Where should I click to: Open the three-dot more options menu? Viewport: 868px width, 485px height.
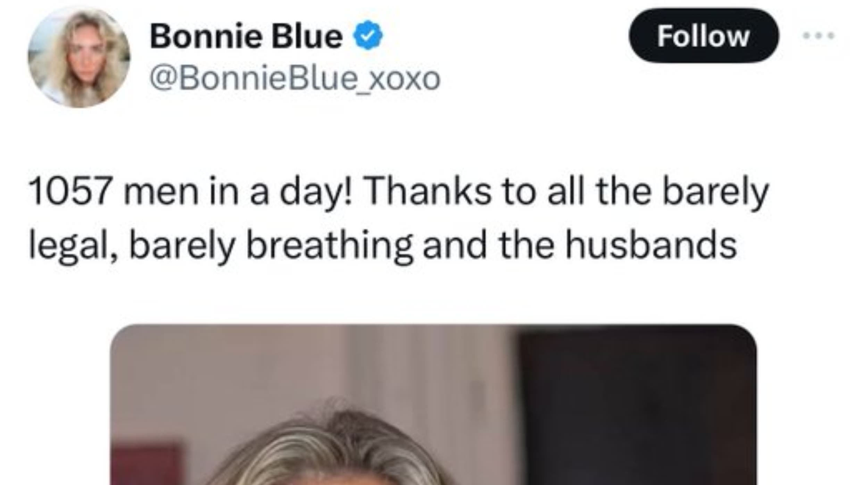[x=819, y=36]
